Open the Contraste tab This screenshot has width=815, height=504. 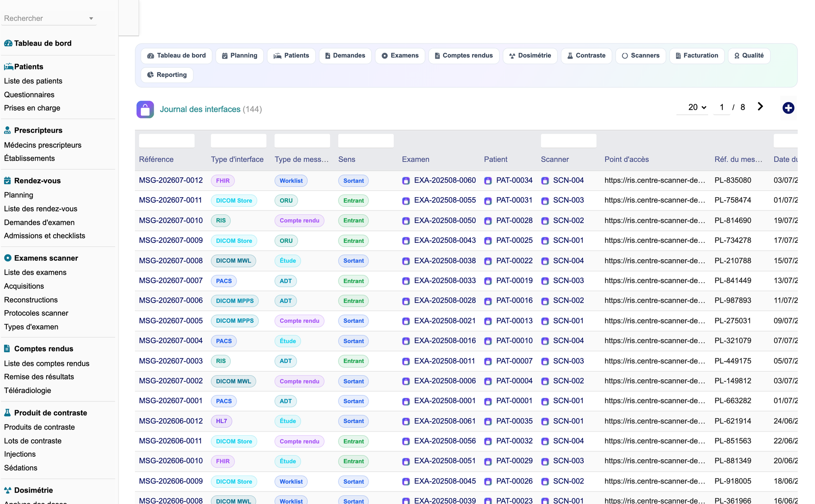(x=586, y=56)
